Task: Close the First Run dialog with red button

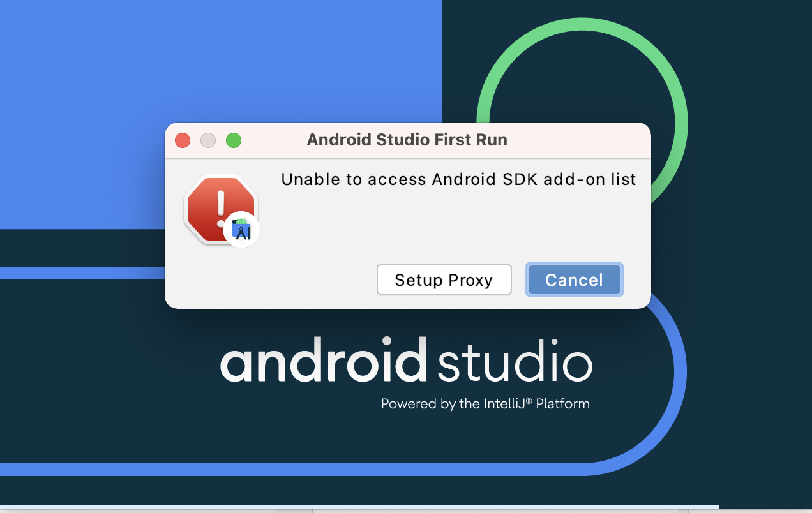Action: [183, 140]
